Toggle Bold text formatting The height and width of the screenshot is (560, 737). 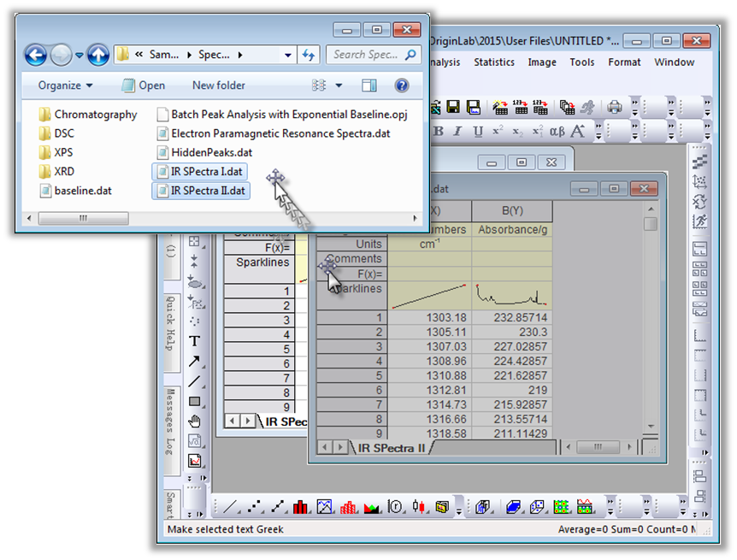[439, 131]
